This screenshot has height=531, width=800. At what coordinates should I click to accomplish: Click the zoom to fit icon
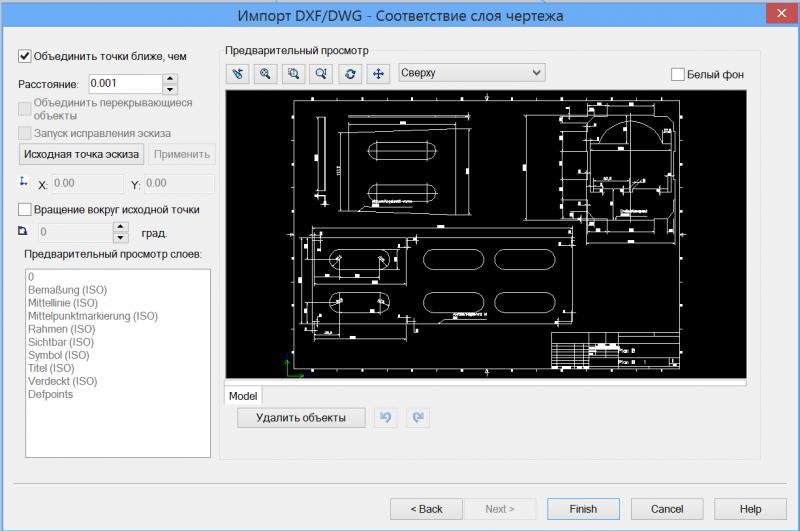point(321,73)
